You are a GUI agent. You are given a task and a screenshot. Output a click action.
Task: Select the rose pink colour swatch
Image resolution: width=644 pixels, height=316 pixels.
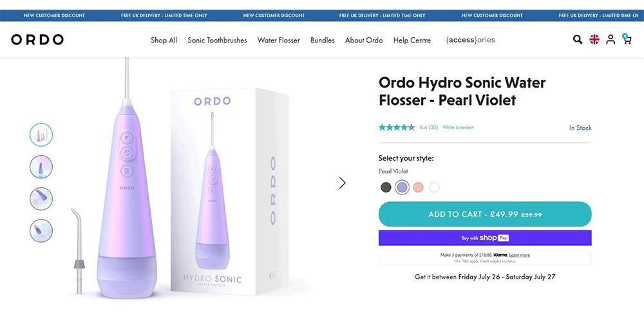418,187
